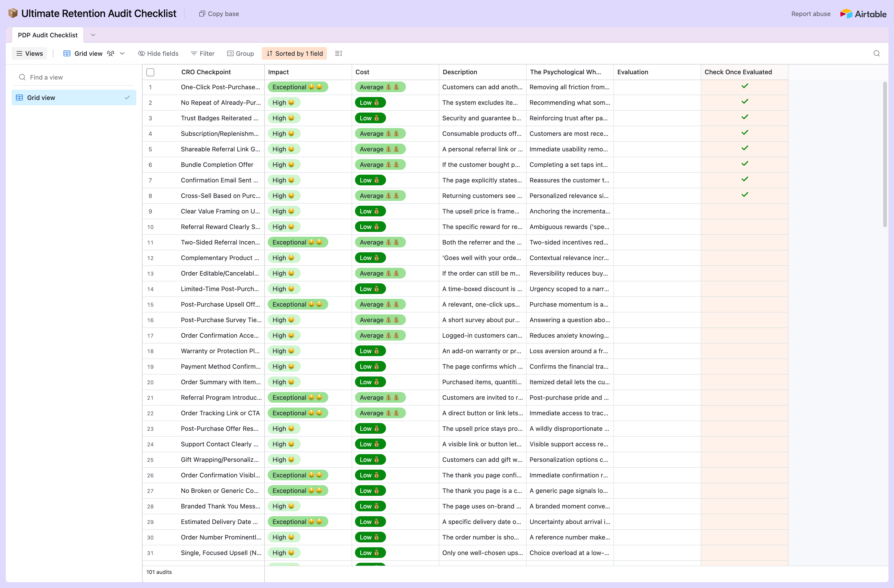894x588 pixels.
Task: Click the Copy base button
Action: (219, 14)
